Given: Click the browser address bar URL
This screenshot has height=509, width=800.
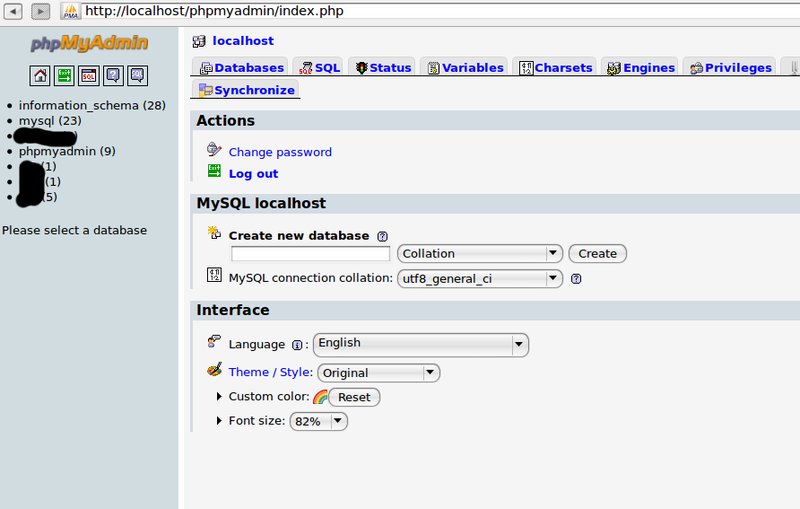Looking at the screenshot, I should coord(214,11).
